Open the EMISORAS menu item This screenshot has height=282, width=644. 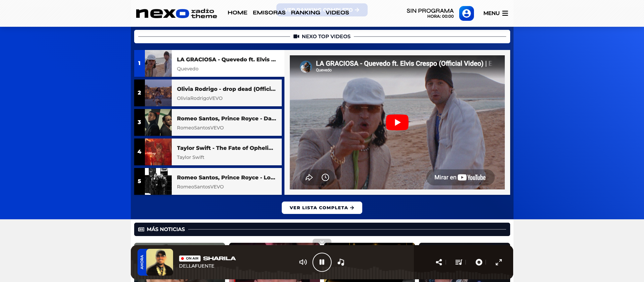tap(269, 12)
